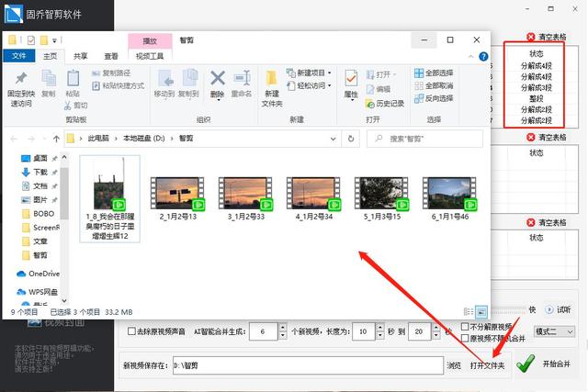Switch to details view icon in status bar

pos(469,312)
